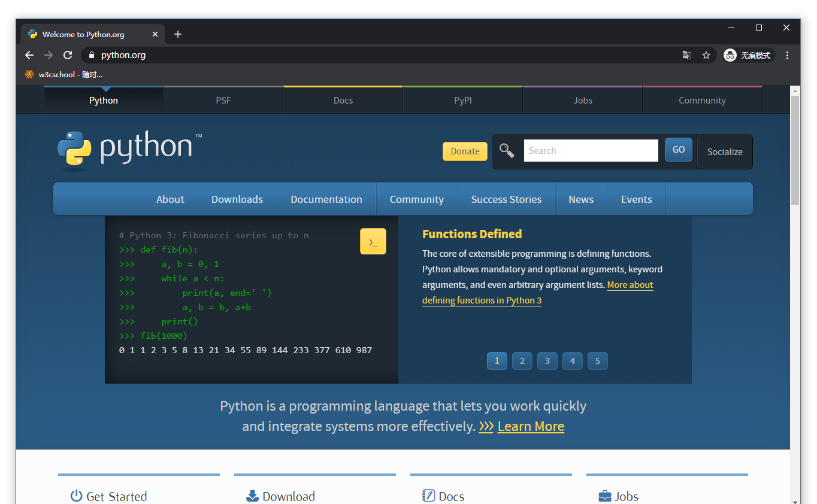Image resolution: width=817 pixels, height=504 pixels.
Task: Go to slide 4 of the carousel
Action: (x=573, y=361)
